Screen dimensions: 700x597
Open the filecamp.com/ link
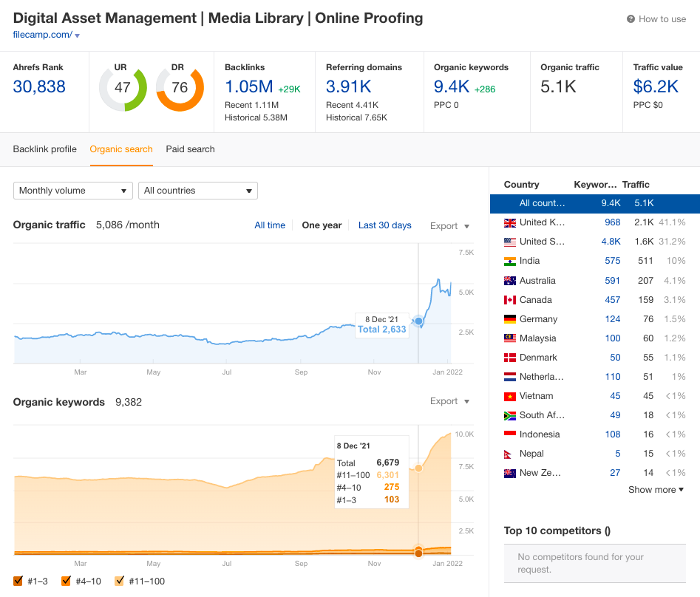[42, 35]
